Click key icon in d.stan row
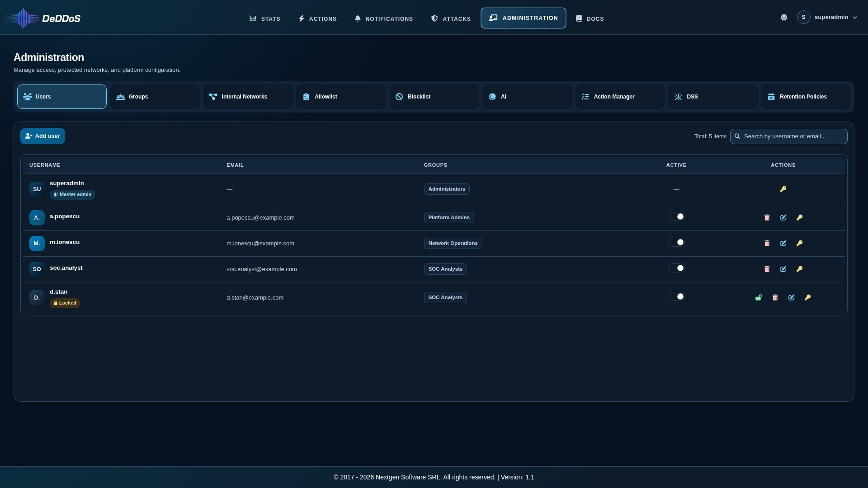Screen dimensions: 868x488 click(x=807, y=298)
